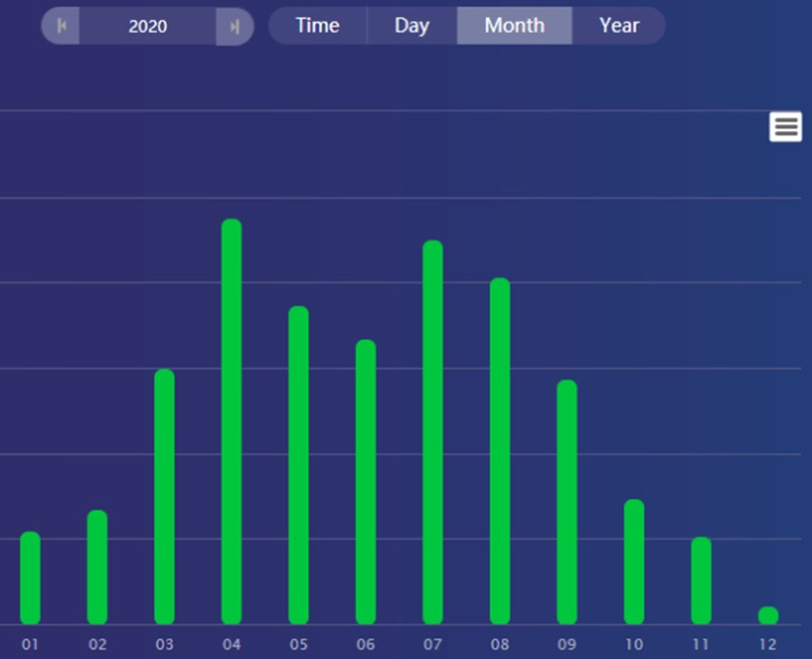This screenshot has width=812, height=659.
Task: Click the tallest bar for month 04
Action: pos(231,421)
